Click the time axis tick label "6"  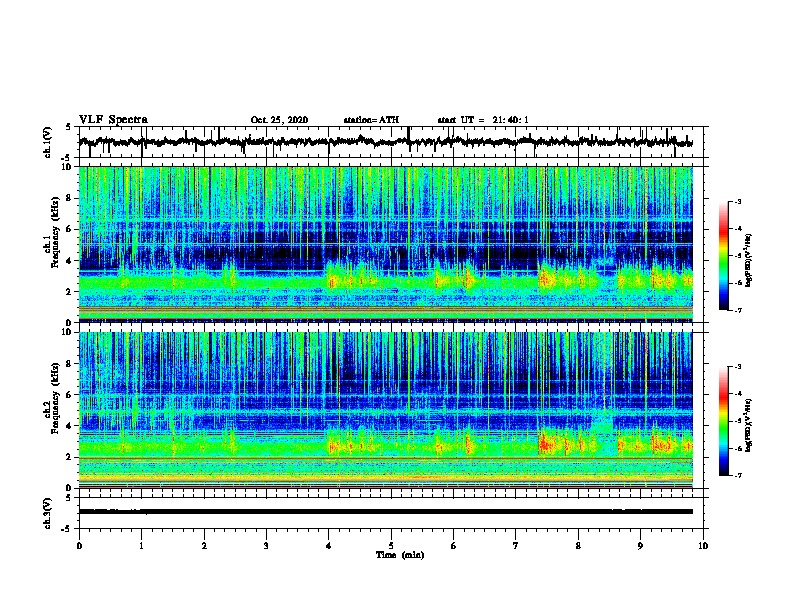point(454,546)
